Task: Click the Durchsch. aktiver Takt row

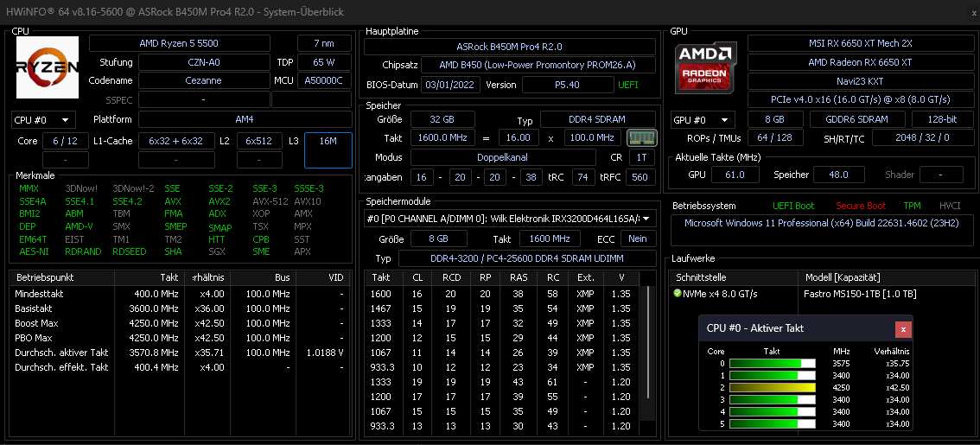Action: point(180,353)
